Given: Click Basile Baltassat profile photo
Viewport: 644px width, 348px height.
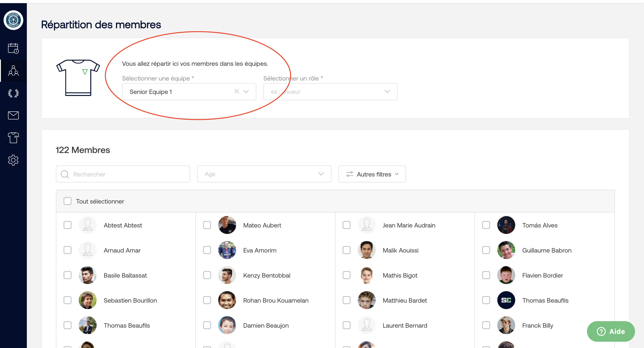Looking at the screenshot, I should point(88,275).
